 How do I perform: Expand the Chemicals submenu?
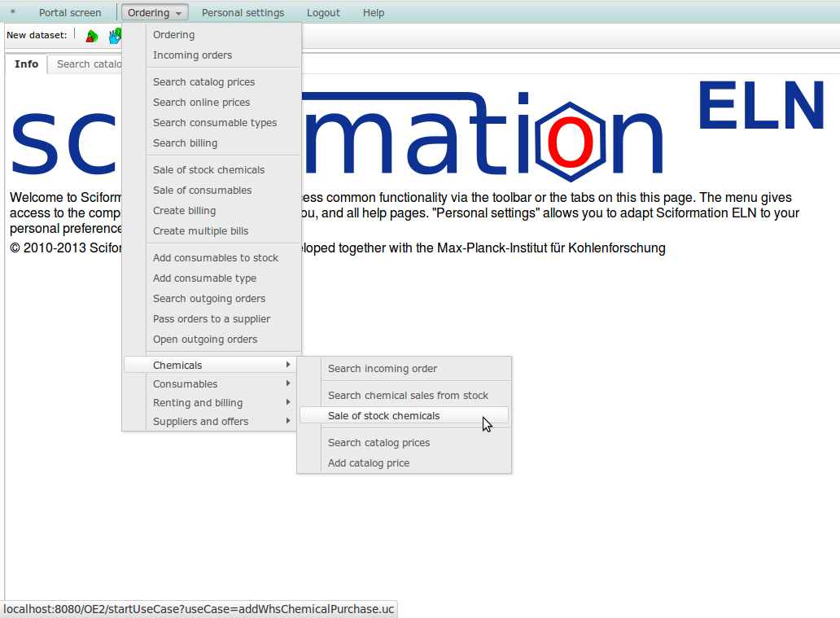pos(210,365)
